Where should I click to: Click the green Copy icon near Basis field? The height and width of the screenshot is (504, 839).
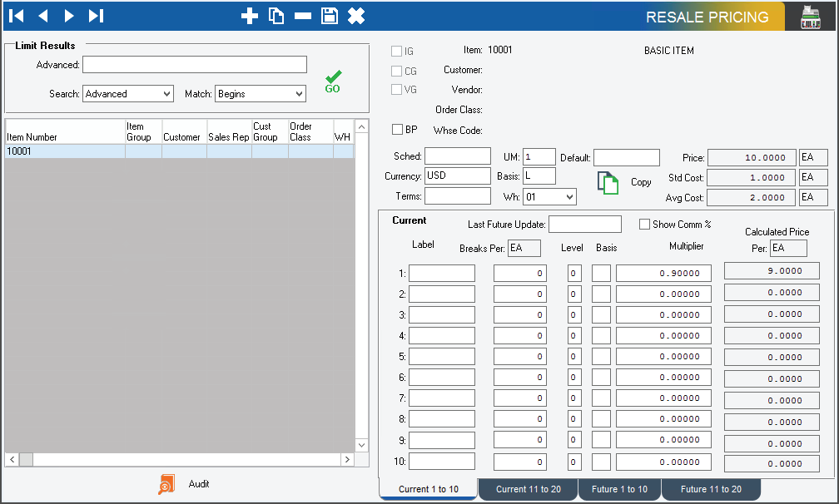click(x=608, y=182)
